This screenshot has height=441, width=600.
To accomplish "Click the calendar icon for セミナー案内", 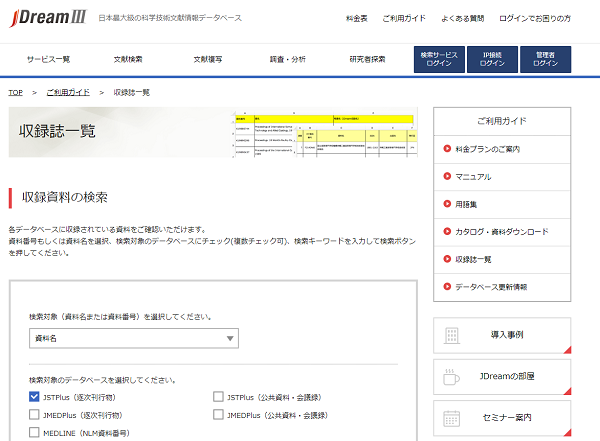I will point(452,418).
